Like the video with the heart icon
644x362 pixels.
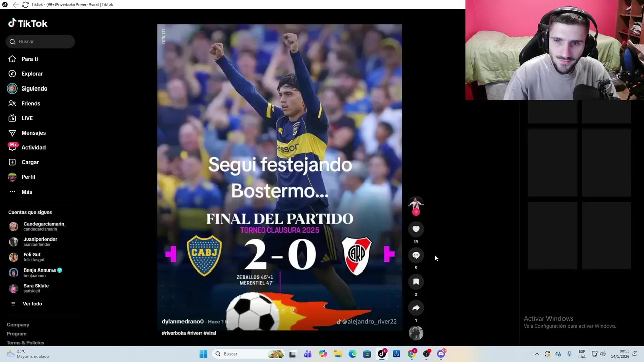click(x=416, y=229)
